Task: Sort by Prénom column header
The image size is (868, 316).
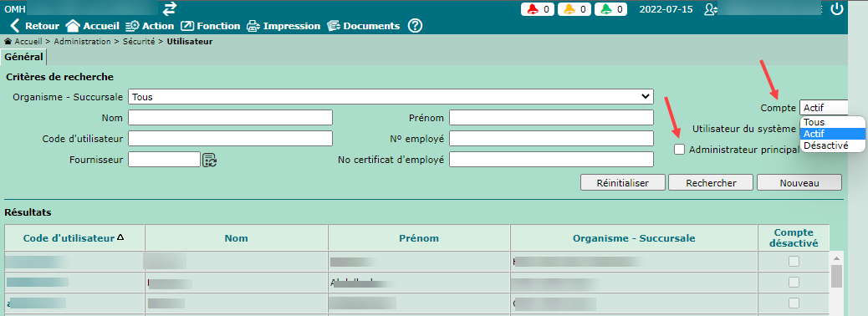Action: coord(419,238)
